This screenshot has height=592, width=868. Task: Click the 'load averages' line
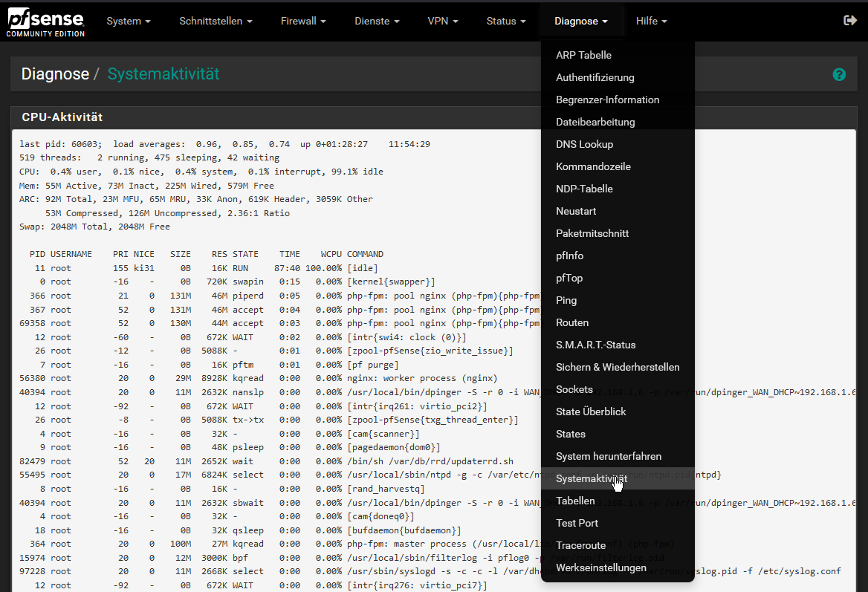(x=224, y=144)
